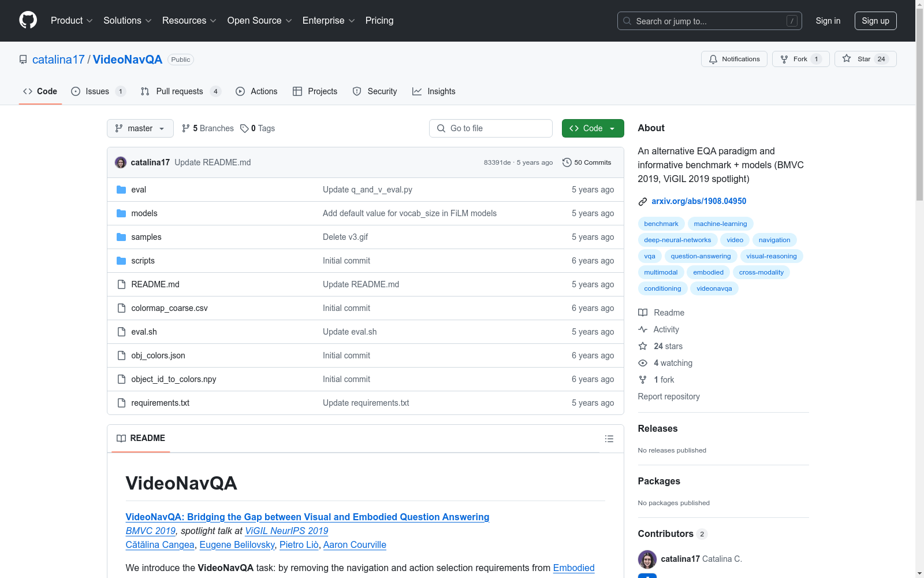
Task: Click catalina17 avatar in commit row
Action: [x=121, y=162]
